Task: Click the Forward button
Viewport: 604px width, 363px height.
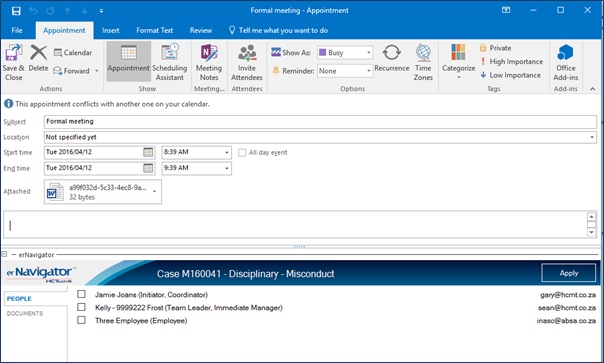Action: (72, 71)
